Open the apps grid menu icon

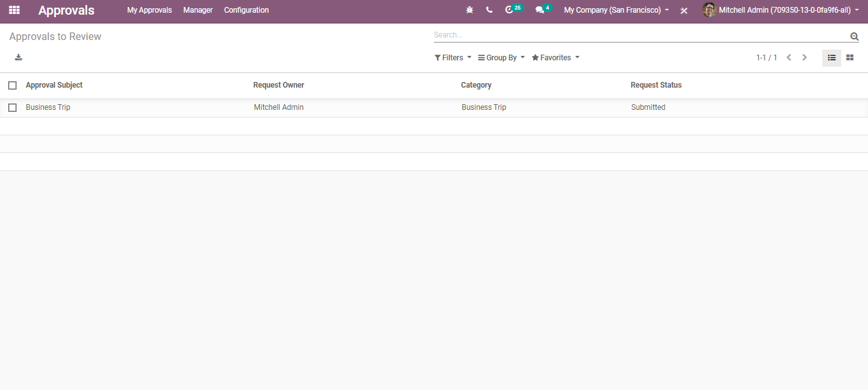[x=14, y=10]
